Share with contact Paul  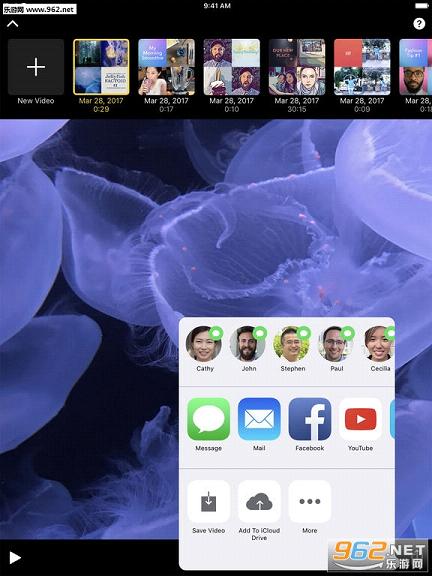tap(336, 344)
